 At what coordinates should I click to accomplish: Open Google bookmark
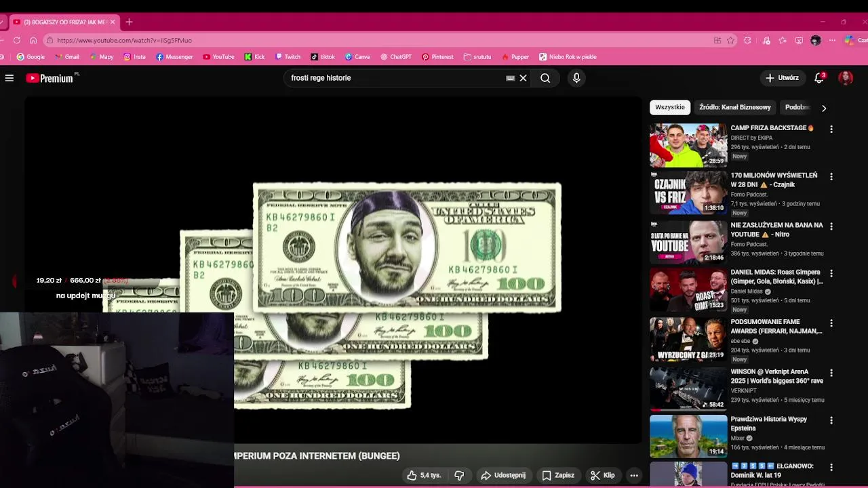pos(31,57)
